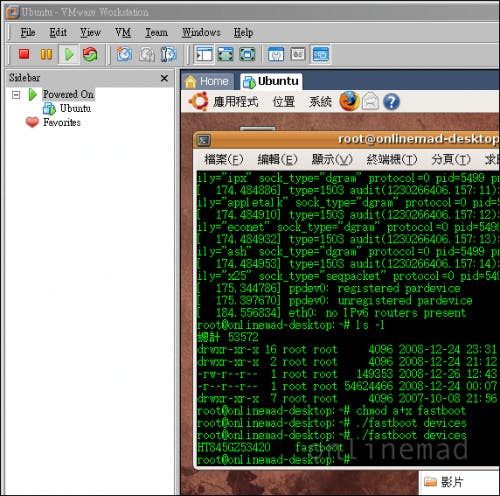This screenshot has height=496, width=500.
Task: Open the terminal 顯示(V) menu
Action: (332, 160)
